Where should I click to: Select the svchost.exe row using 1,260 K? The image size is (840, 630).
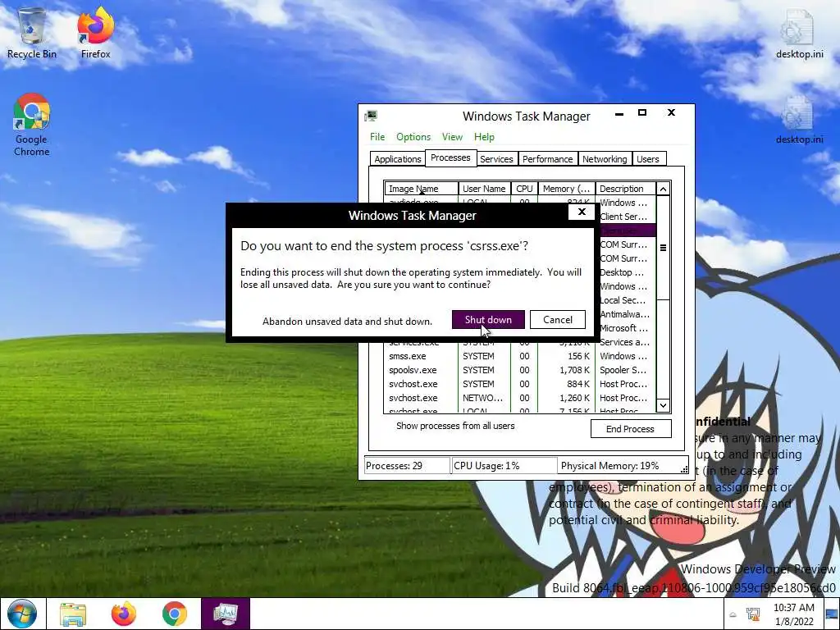point(519,398)
